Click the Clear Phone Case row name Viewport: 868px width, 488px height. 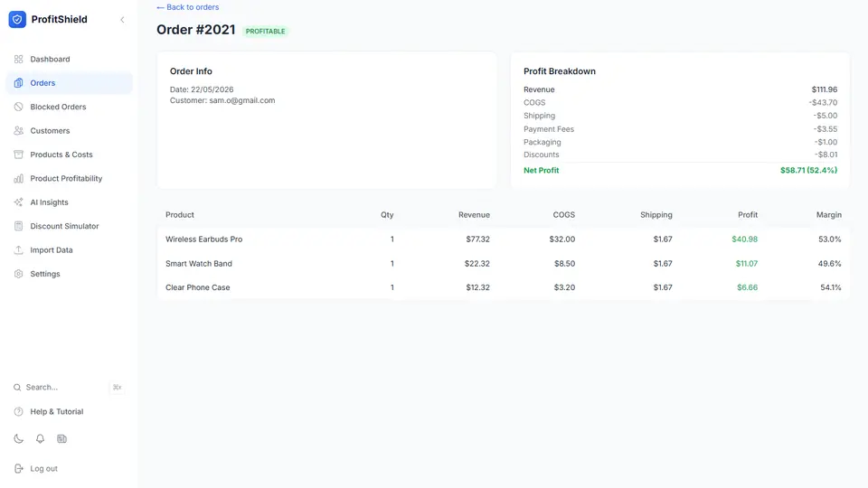tap(198, 287)
